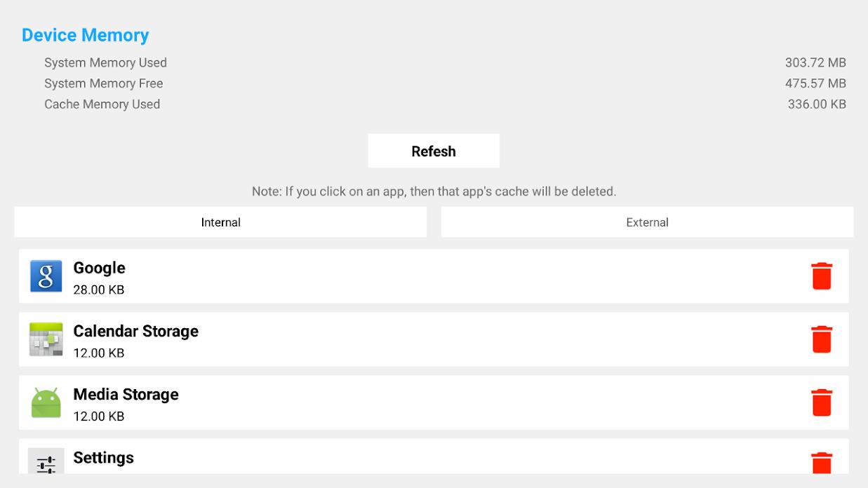The width and height of the screenshot is (868, 488).
Task: Tap the Cache Memory Used label
Action: [x=102, y=104]
